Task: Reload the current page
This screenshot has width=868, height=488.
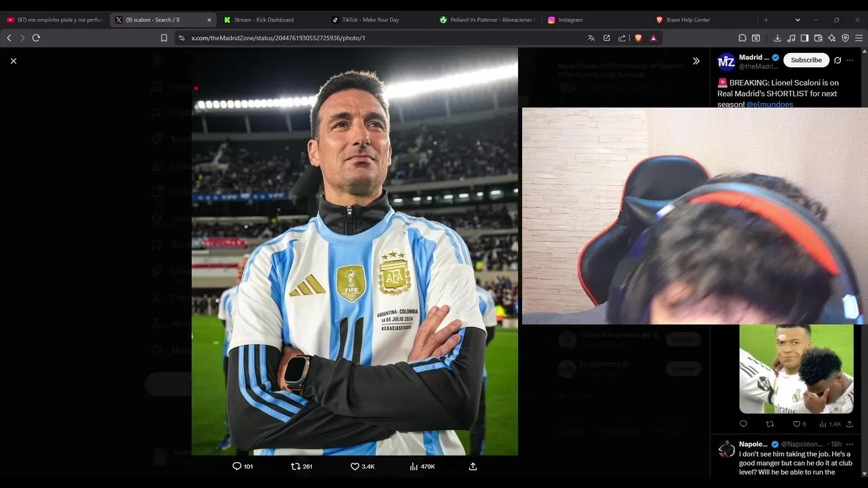Action: [36, 38]
